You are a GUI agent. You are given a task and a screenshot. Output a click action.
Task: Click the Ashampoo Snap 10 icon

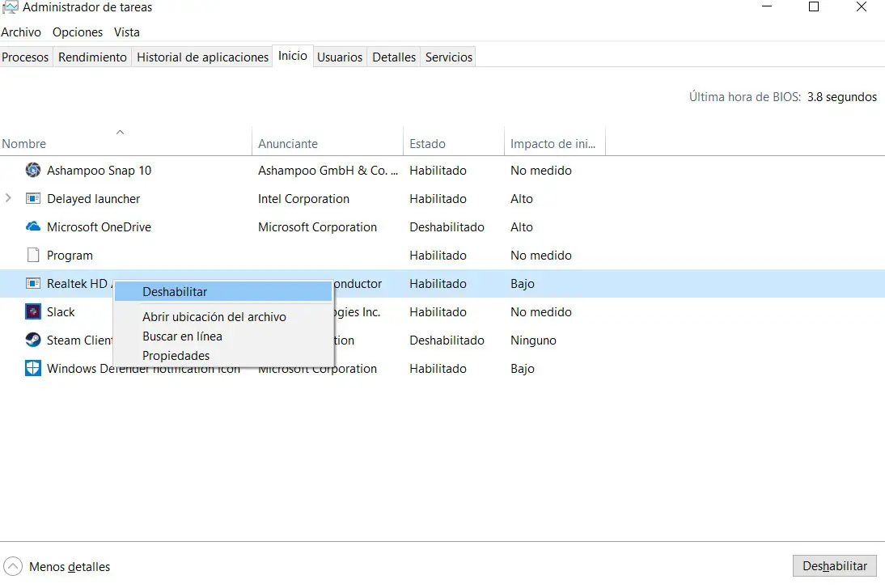[33, 170]
